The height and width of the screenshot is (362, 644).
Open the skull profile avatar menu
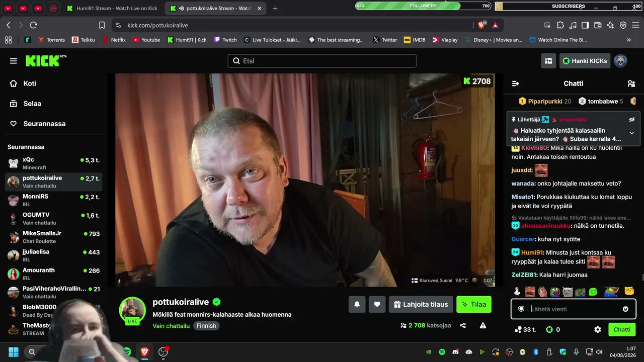point(620,61)
